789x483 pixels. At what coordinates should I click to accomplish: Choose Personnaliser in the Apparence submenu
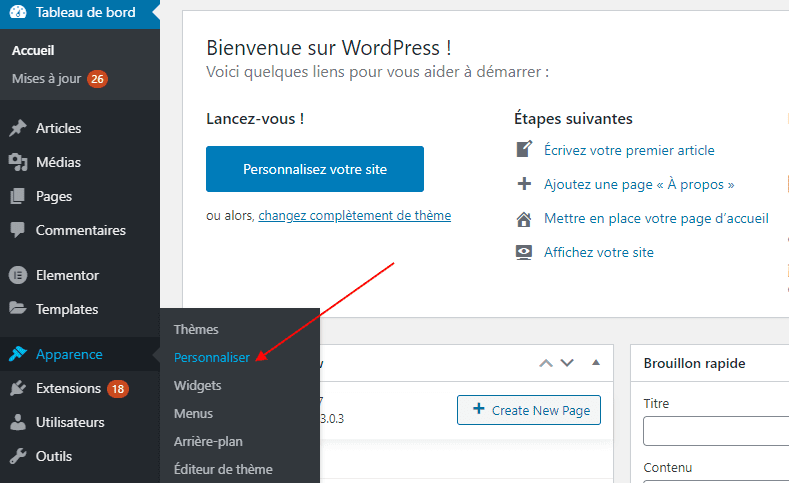[212, 357]
